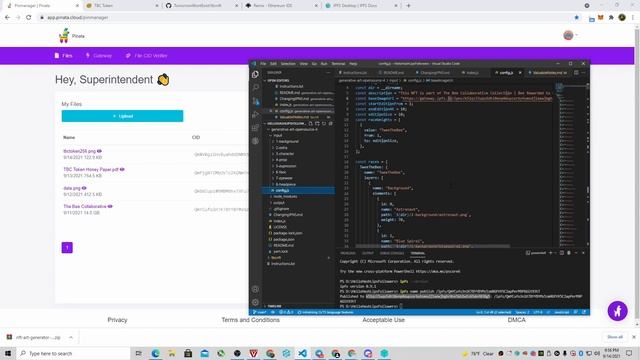This screenshot has width=640, height=360.
Task: Click the editor horizontal scrollbar
Action: (x=433, y=246)
